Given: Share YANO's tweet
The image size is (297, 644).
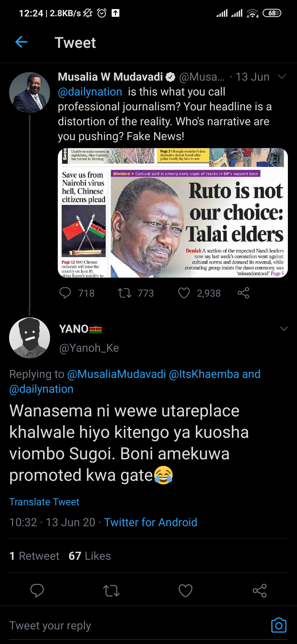Looking at the screenshot, I should point(260,590).
